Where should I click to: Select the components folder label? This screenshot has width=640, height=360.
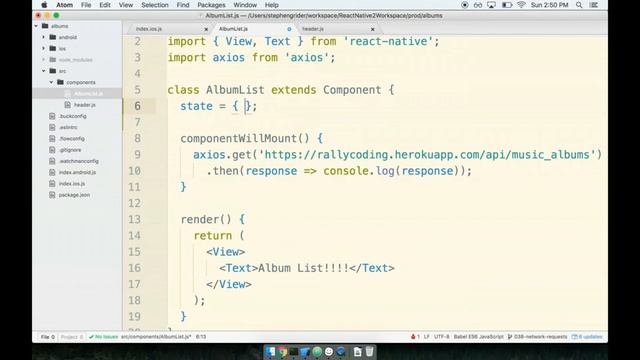[81, 82]
